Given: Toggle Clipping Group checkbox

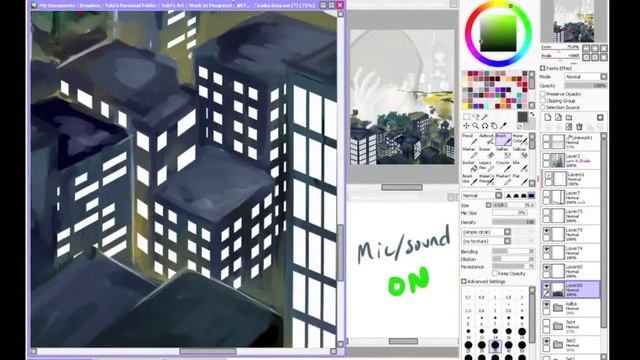Looking at the screenshot, I should coord(543,100).
